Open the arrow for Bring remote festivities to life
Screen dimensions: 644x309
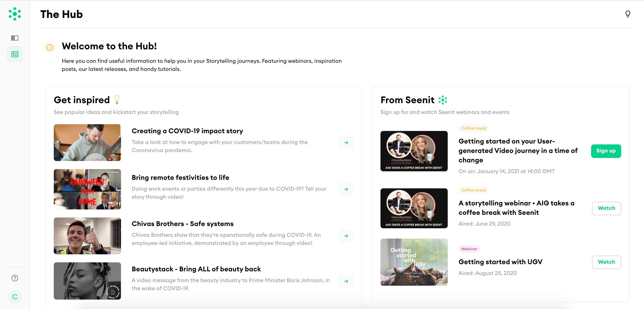click(x=346, y=189)
